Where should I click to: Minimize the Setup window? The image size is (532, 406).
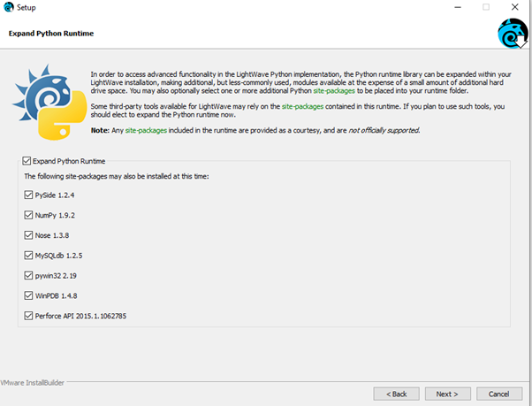coord(458,7)
